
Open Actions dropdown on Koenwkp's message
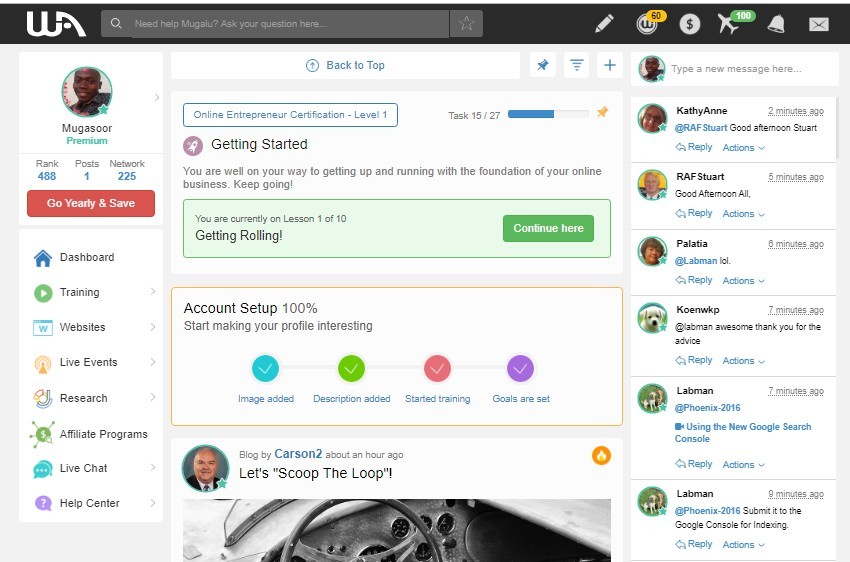pyautogui.click(x=743, y=360)
